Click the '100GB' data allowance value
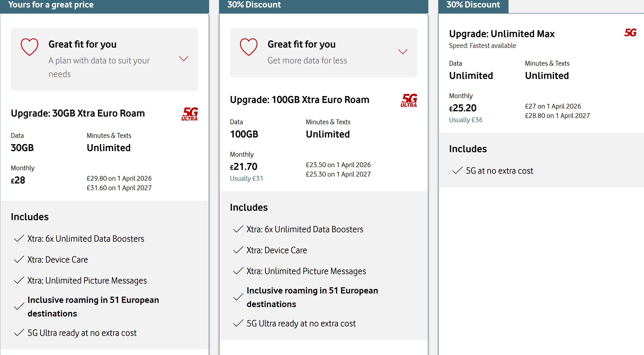Image resolution: width=644 pixels, height=355 pixels. click(x=244, y=134)
